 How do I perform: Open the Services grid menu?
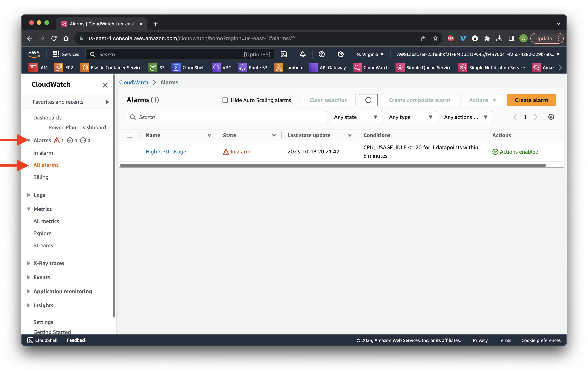(x=66, y=54)
